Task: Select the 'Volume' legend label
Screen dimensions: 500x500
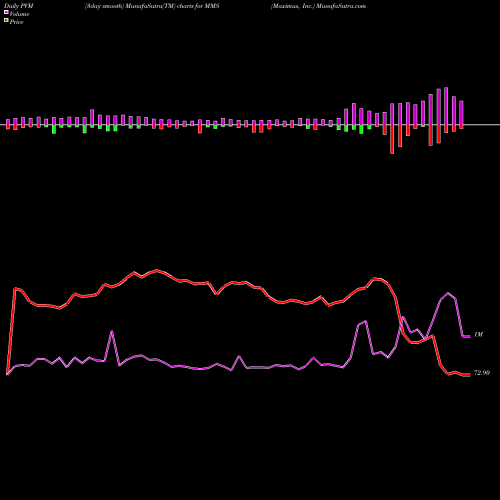Action: [19, 14]
